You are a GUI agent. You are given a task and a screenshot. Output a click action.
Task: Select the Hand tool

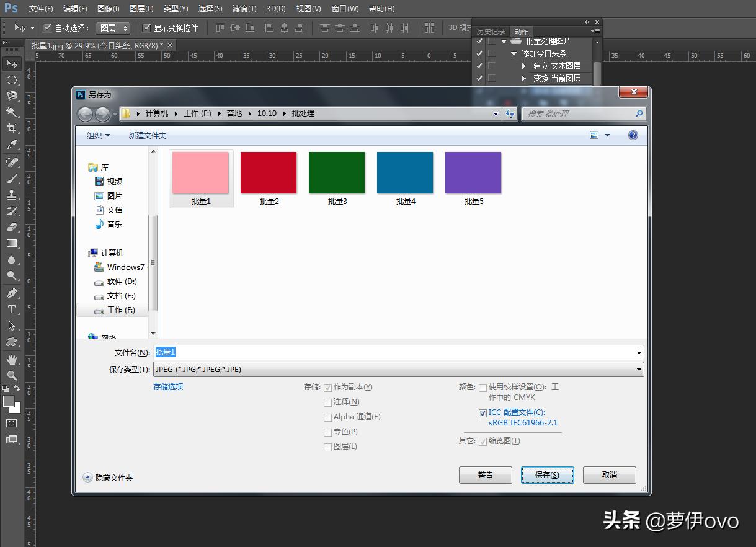(12, 360)
